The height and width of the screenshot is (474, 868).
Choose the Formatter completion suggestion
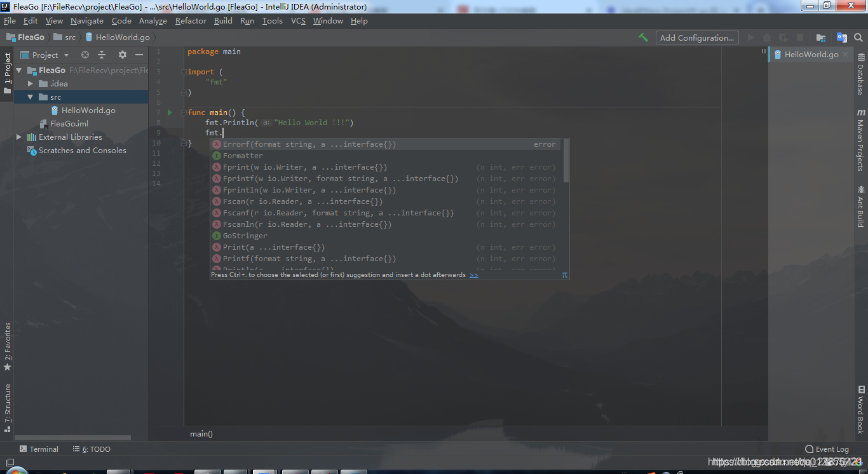pos(386,156)
